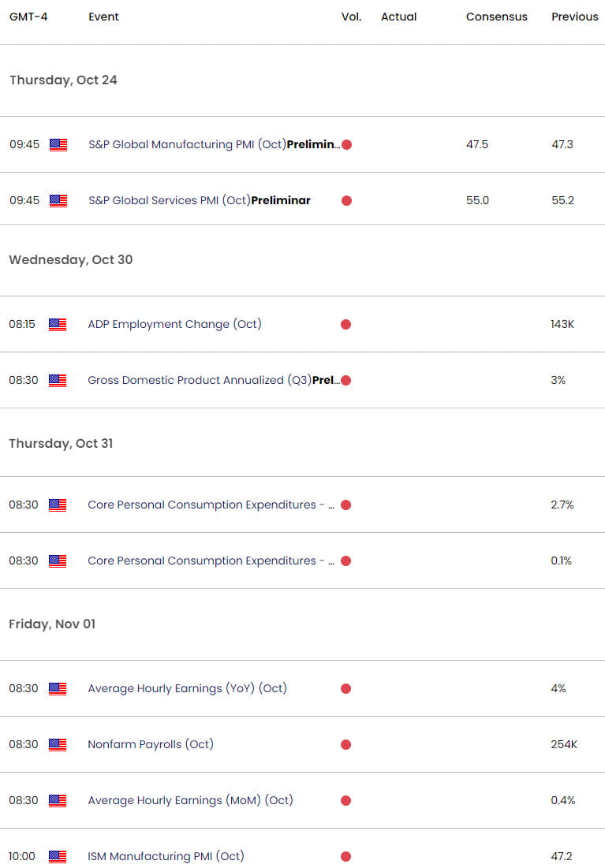Click red volatility dot for first Core PCE event
This screenshot has height=868, width=605.
click(345, 505)
